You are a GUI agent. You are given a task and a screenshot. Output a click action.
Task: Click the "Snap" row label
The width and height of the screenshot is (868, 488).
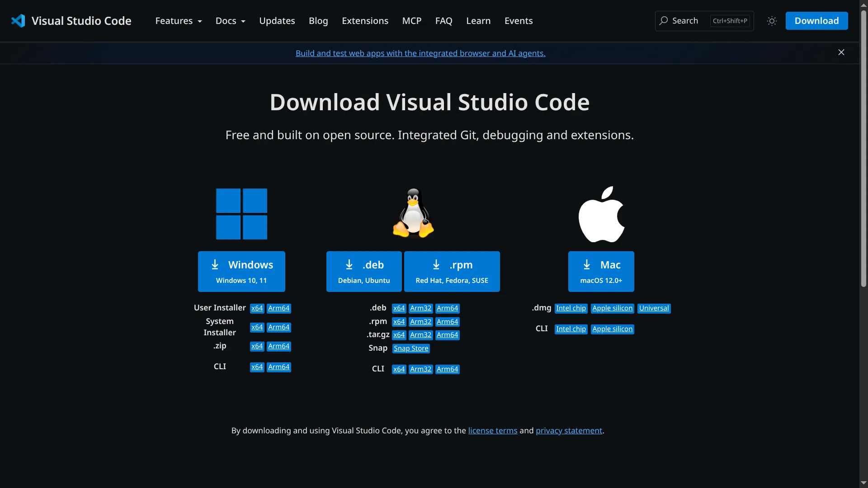pyautogui.click(x=378, y=348)
